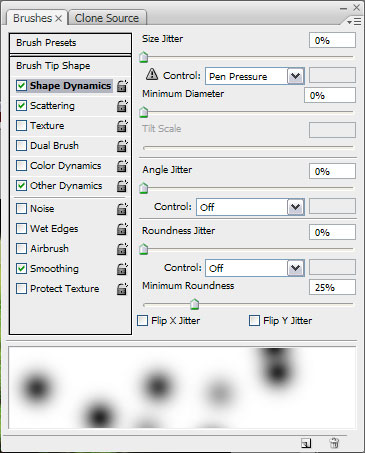
Task: Click the trash delete brush icon
Action: 334,443
